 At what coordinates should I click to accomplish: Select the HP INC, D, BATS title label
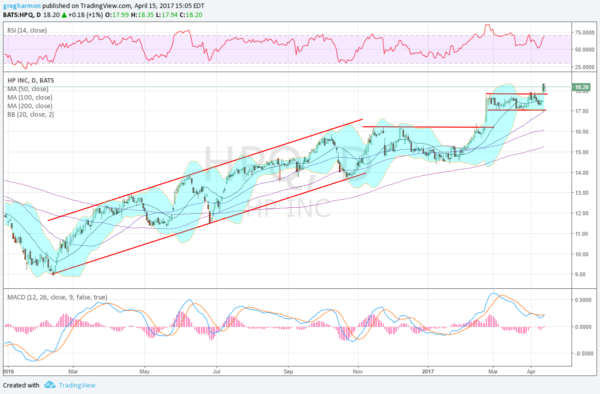click(31, 80)
